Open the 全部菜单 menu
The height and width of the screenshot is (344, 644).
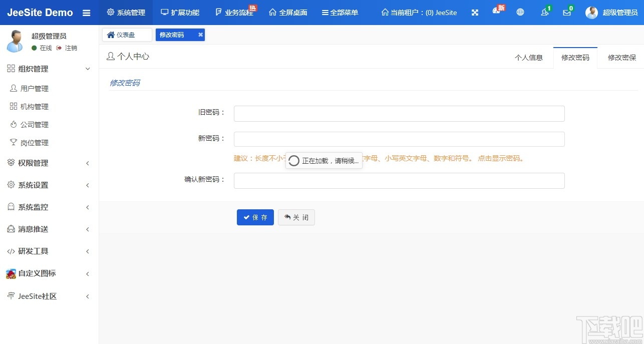pos(340,13)
